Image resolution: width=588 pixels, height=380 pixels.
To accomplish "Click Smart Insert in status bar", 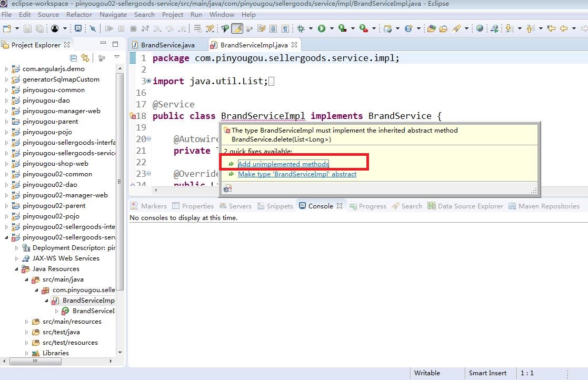I will [x=487, y=373].
